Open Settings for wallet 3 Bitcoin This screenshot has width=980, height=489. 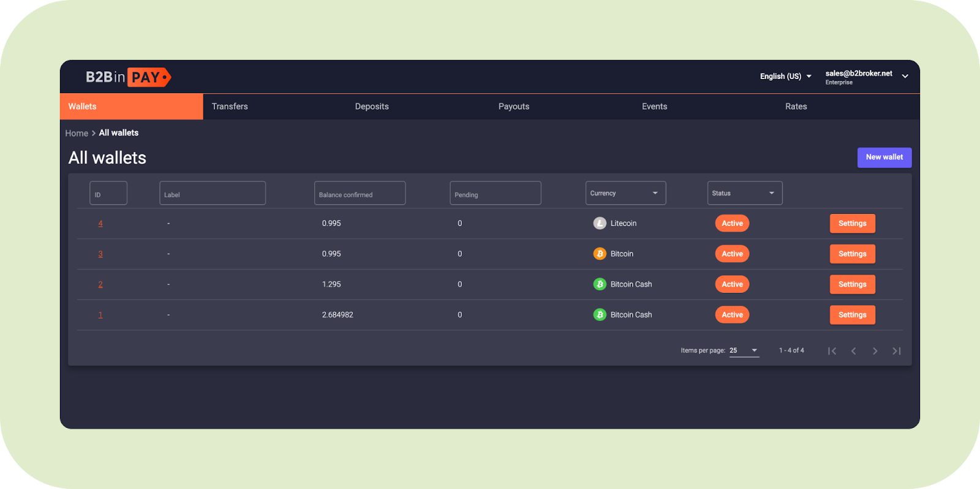(x=853, y=254)
